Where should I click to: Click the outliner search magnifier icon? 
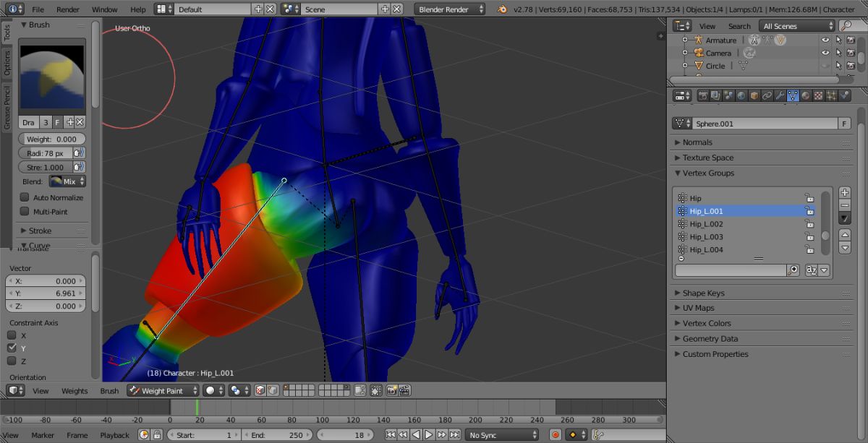point(846,26)
